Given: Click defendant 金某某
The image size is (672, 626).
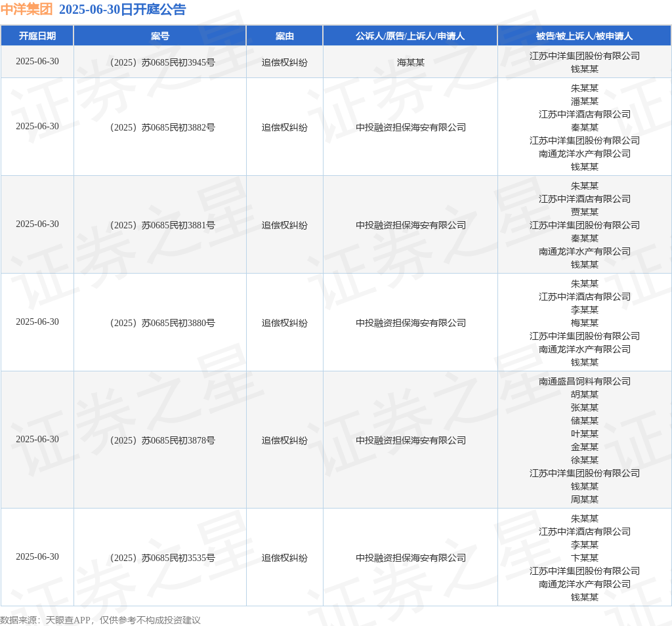Looking at the screenshot, I should click(585, 446).
